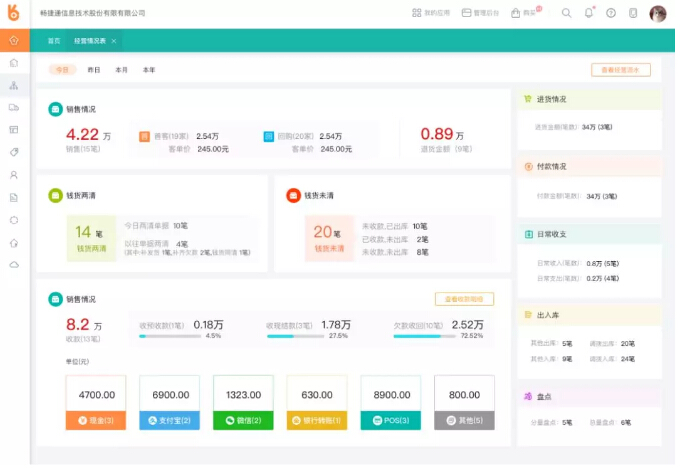Open 管理后台 in top bar
This screenshot has height=468, width=688.
tap(480, 13)
